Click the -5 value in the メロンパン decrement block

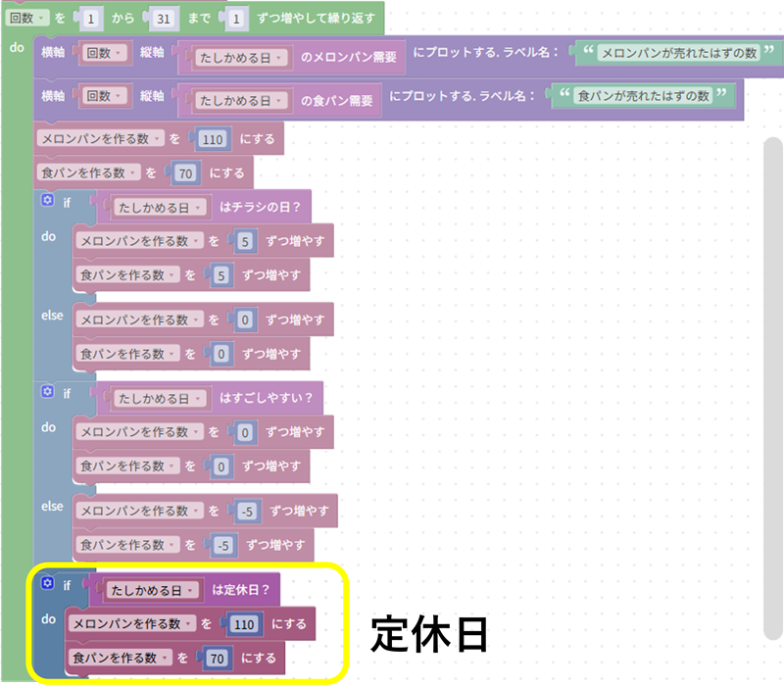(246, 511)
